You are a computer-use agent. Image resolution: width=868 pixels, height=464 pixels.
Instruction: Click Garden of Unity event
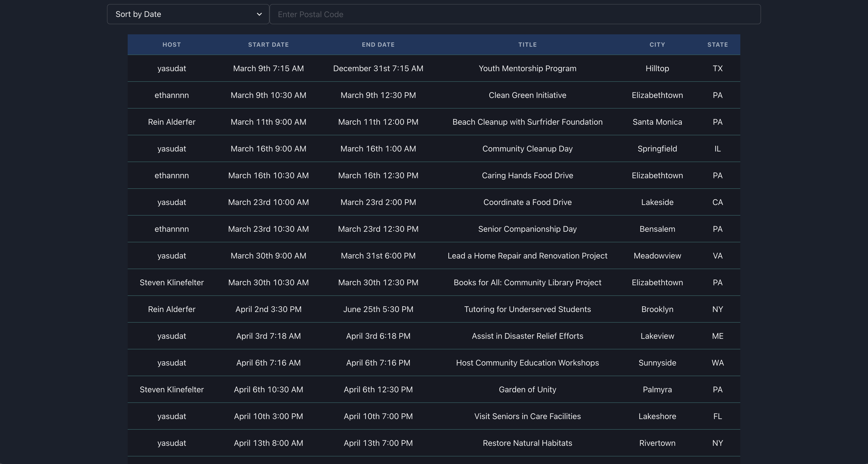(527, 390)
